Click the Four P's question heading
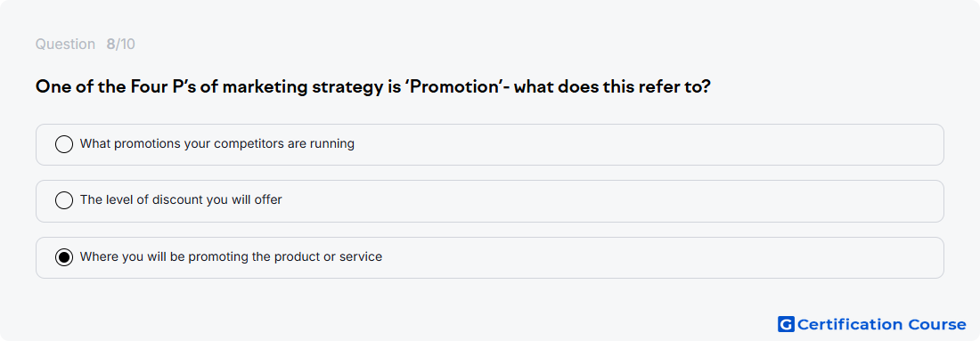 pyautogui.click(x=373, y=87)
